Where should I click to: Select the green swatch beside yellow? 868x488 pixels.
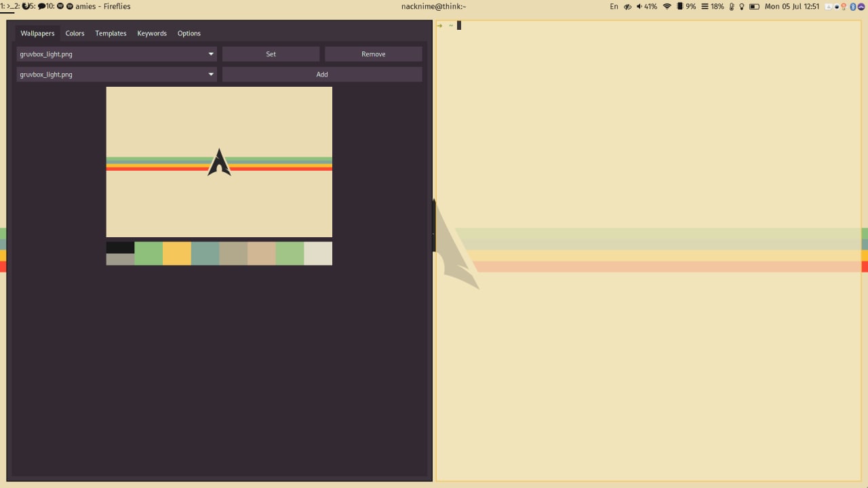tap(149, 253)
